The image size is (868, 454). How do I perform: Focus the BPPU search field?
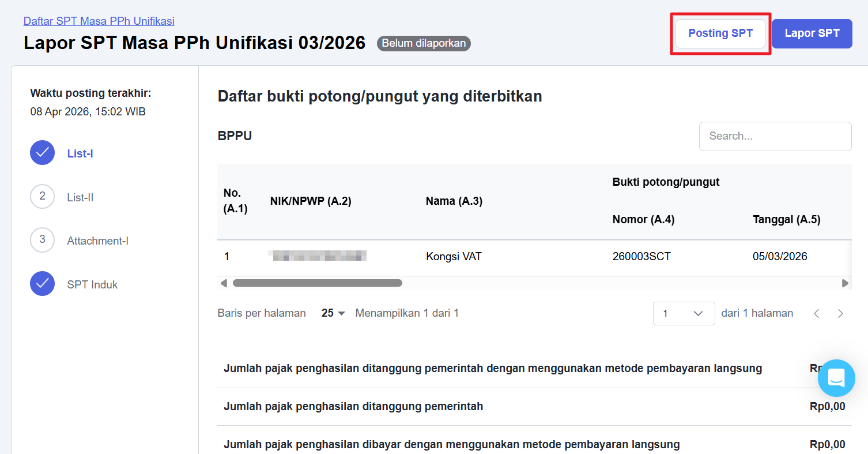tap(775, 136)
